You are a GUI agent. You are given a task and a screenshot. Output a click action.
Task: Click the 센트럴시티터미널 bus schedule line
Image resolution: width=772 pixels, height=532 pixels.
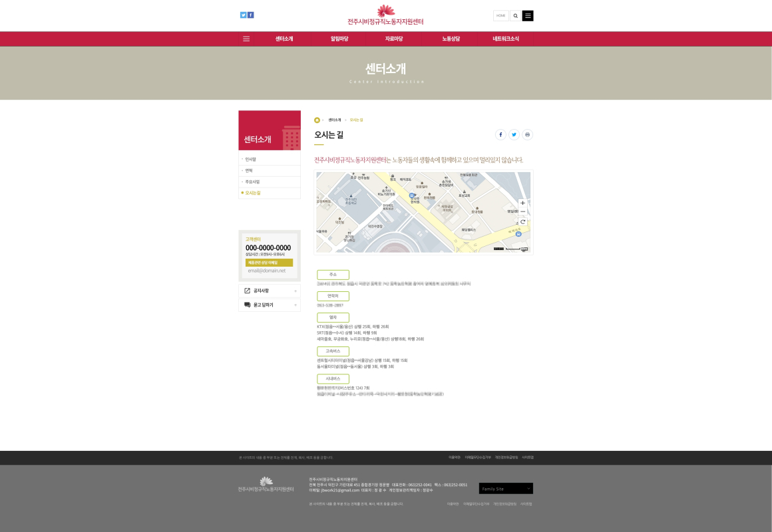[x=362, y=360]
